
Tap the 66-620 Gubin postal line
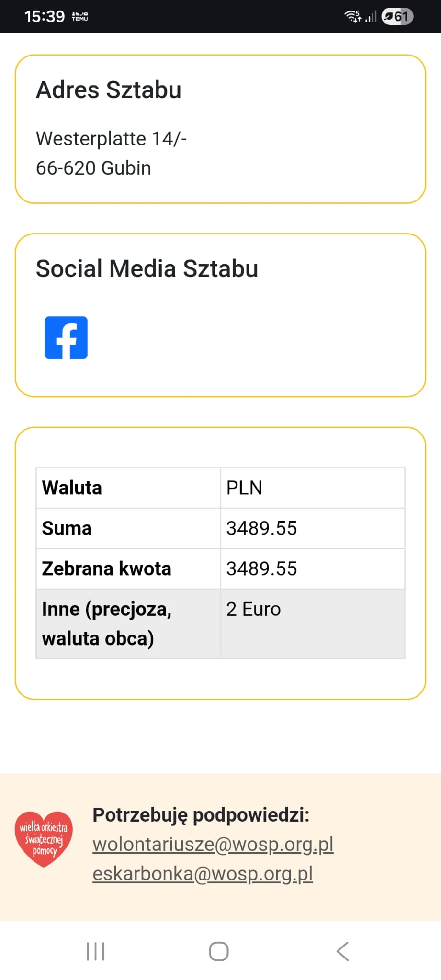93,168
